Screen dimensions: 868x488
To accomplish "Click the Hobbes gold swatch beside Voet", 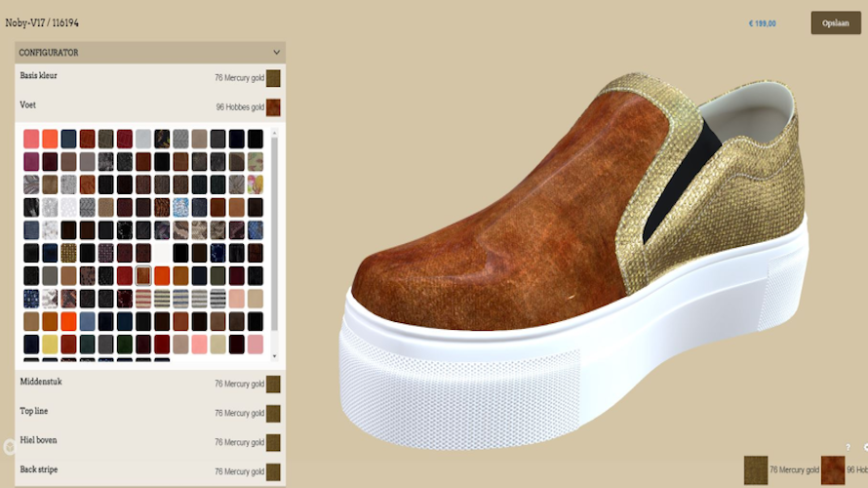I will pos(273,107).
